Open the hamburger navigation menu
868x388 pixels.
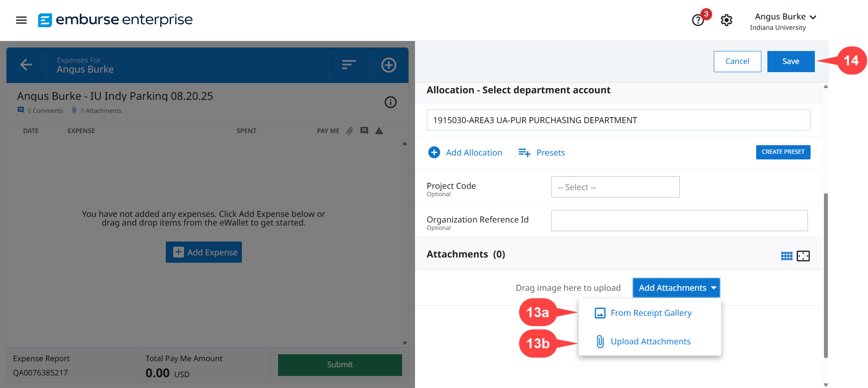(x=21, y=20)
